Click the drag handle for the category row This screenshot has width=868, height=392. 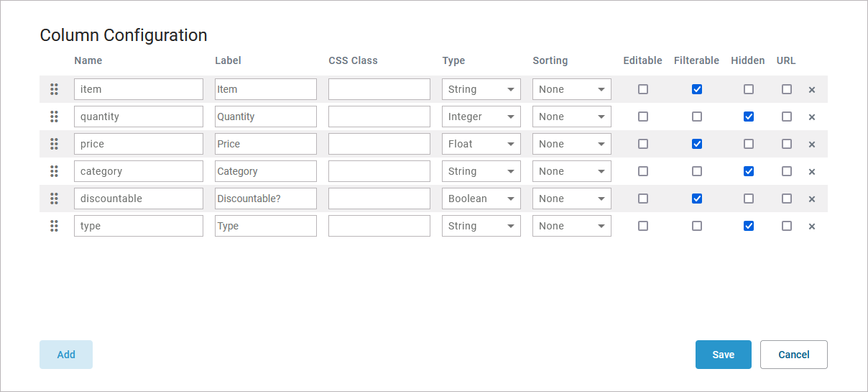pos(54,171)
